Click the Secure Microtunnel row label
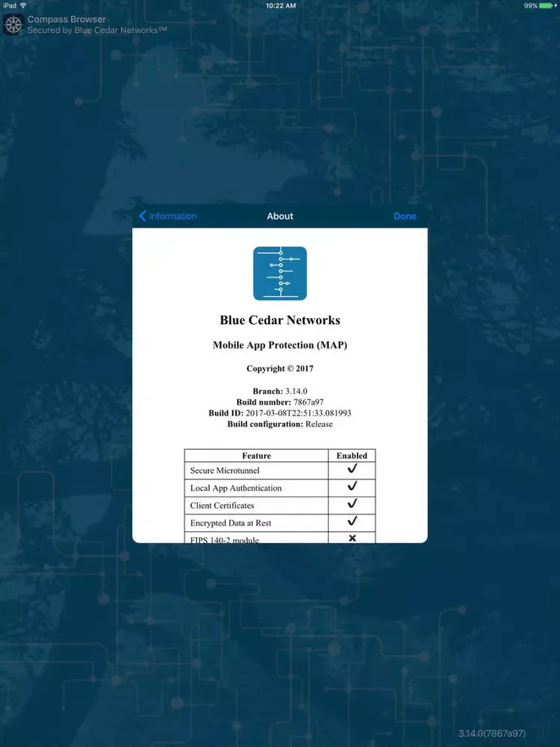This screenshot has width=560, height=747. coord(225,471)
